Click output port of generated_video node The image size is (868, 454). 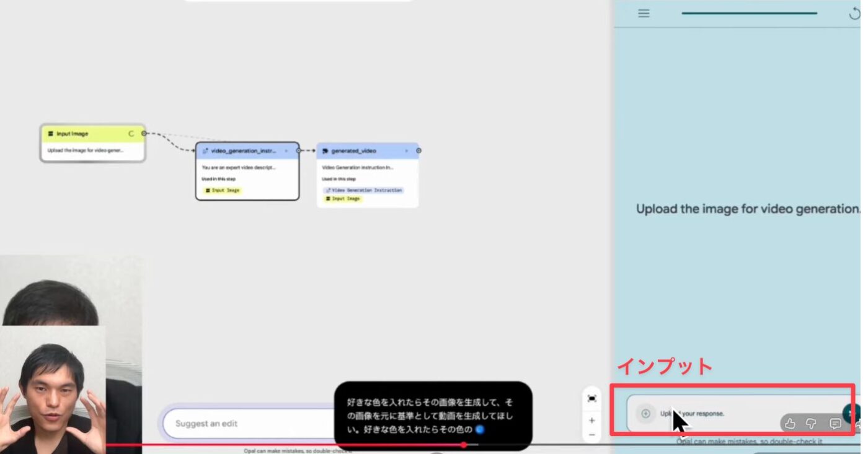point(418,151)
